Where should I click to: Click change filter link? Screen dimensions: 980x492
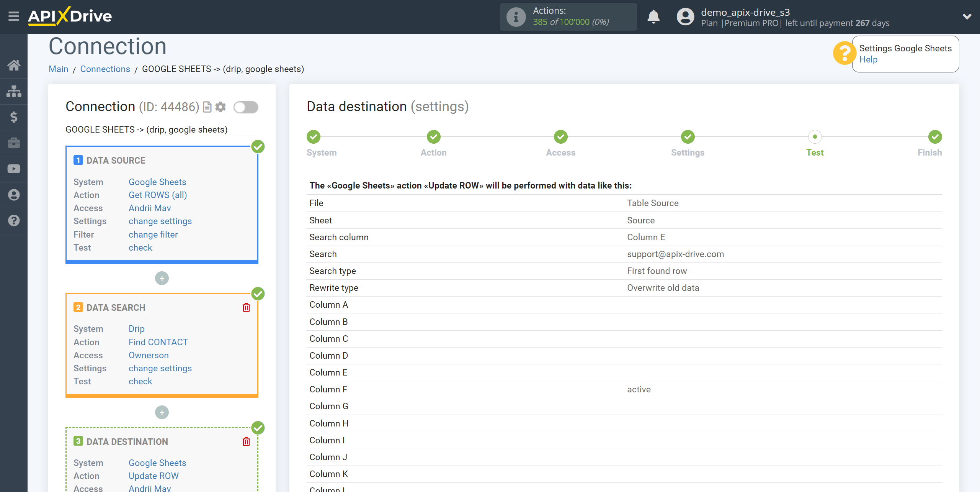(153, 235)
